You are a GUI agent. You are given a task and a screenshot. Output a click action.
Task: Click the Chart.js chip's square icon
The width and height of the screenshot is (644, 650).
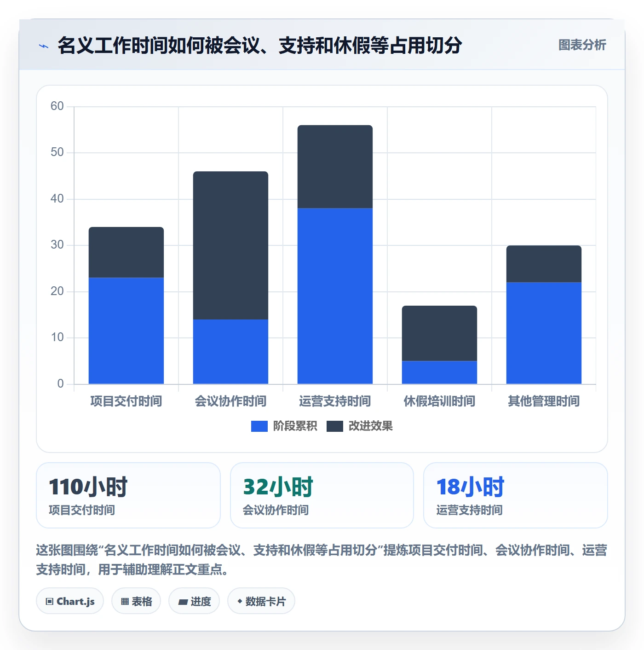[x=50, y=602]
